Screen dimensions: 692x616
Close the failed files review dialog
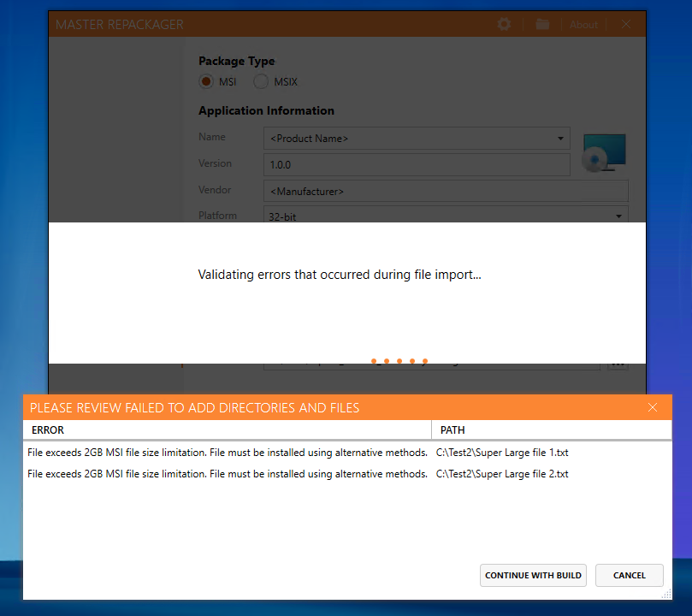tap(653, 407)
